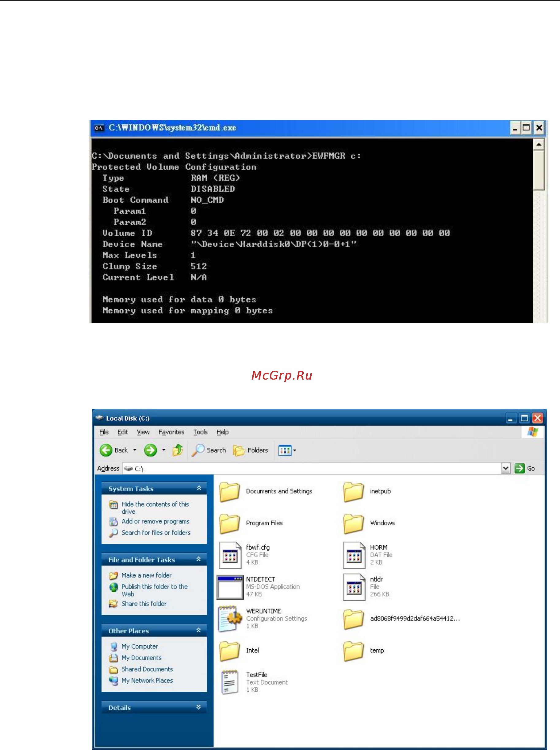Open the Documents and Settings folder icon
The width and height of the screenshot is (560, 750).
[x=229, y=492]
